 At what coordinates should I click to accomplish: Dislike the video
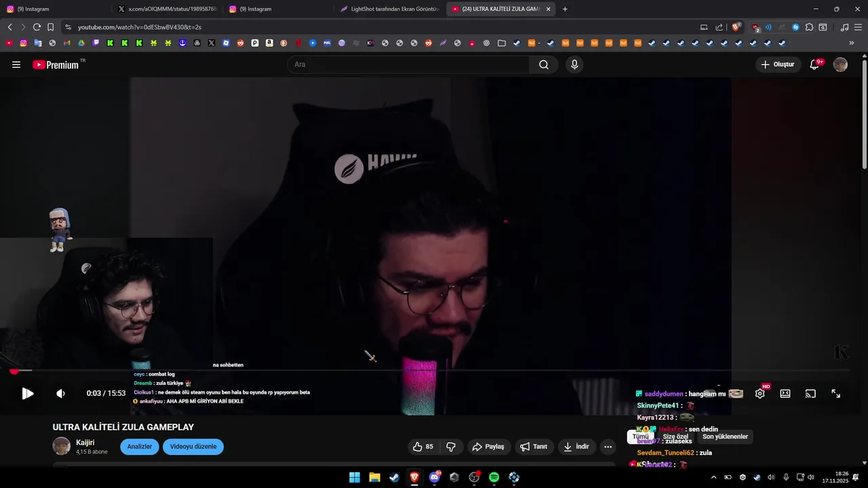click(x=450, y=447)
